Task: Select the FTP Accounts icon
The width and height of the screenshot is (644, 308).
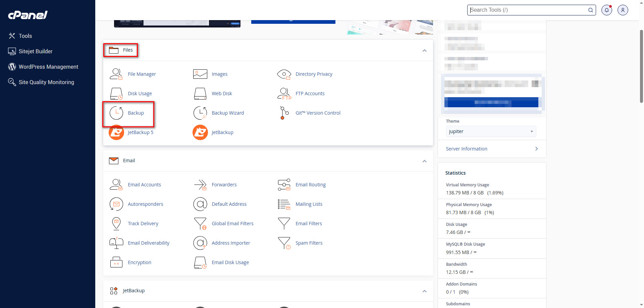Action: pyautogui.click(x=284, y=93)
